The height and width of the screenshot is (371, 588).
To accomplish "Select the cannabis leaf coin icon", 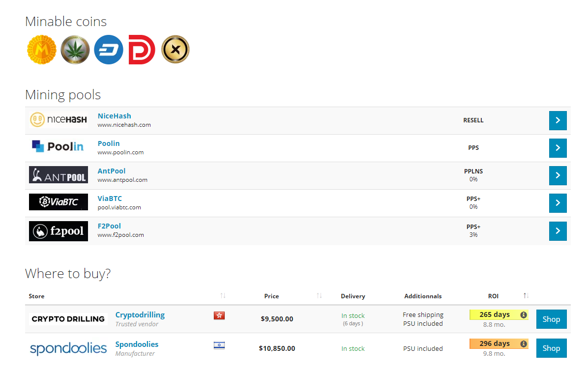I will [x=75, y=50].
